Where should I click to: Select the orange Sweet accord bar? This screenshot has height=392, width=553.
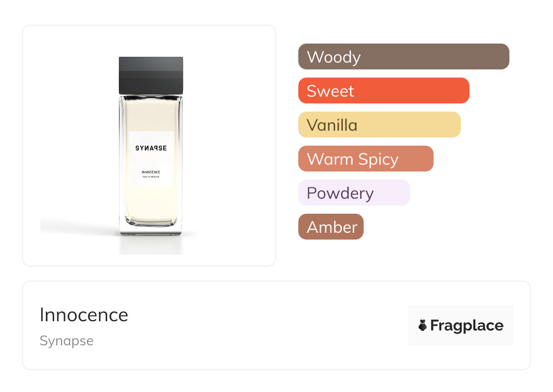(x=383, y=91)
